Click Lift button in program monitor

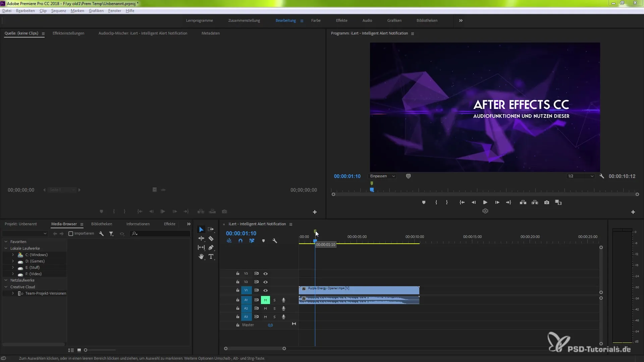523,202
